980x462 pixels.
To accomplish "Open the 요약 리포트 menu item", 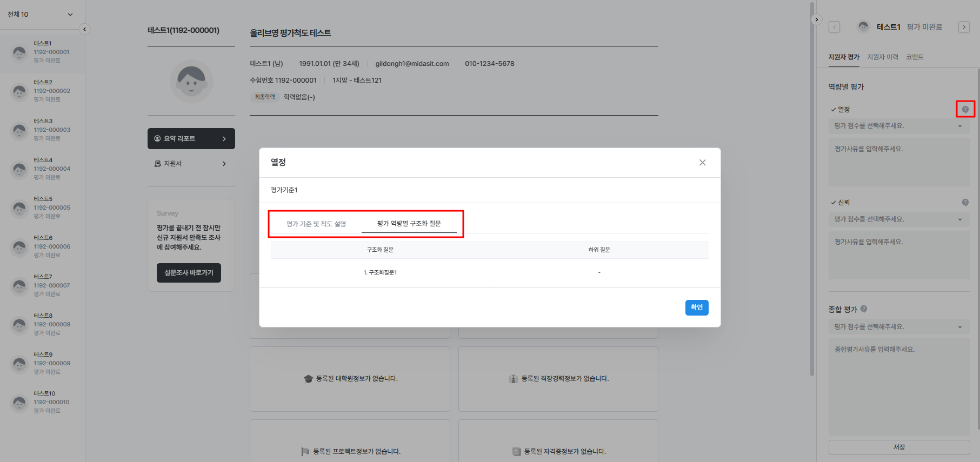I will click(x=191, y=139).
